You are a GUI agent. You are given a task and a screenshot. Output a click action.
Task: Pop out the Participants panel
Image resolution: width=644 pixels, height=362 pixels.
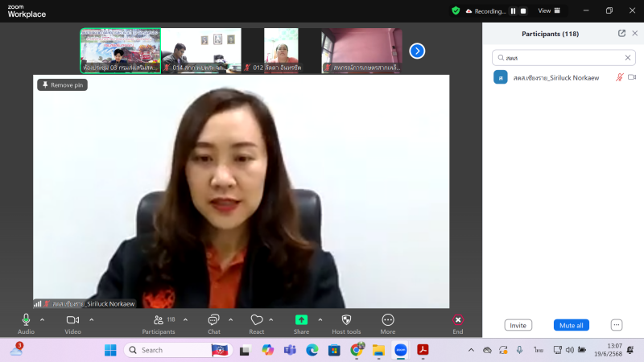tap(621, 33)
